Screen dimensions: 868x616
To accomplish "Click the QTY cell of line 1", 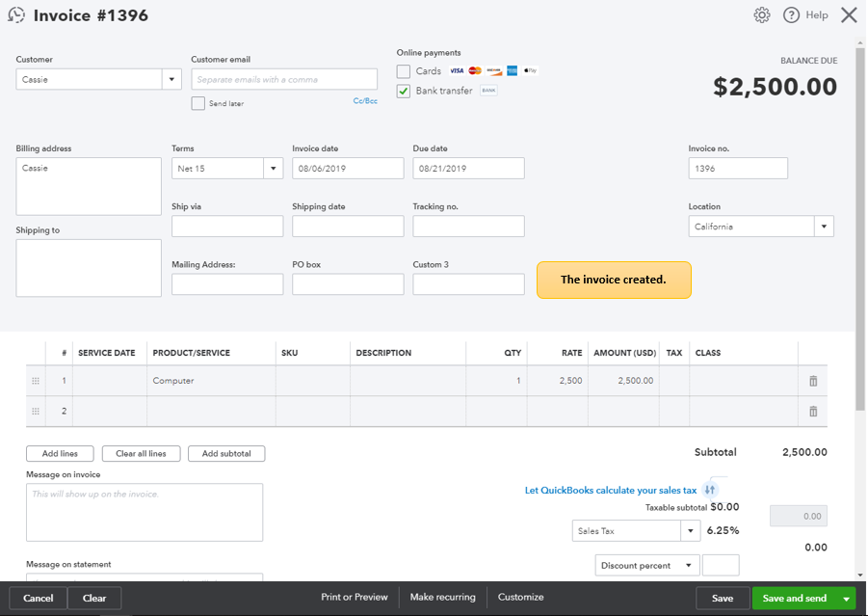I will [496, 381].
